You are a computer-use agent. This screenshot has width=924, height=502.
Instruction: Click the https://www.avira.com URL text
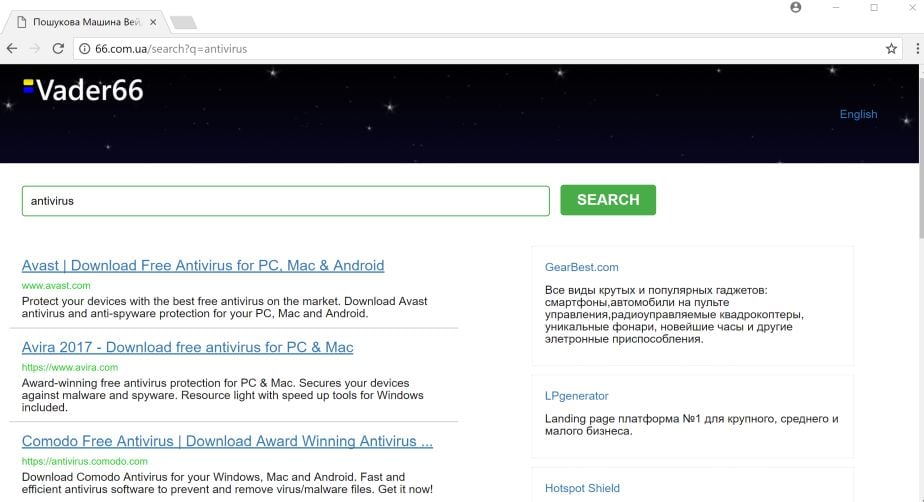point(70,368)
